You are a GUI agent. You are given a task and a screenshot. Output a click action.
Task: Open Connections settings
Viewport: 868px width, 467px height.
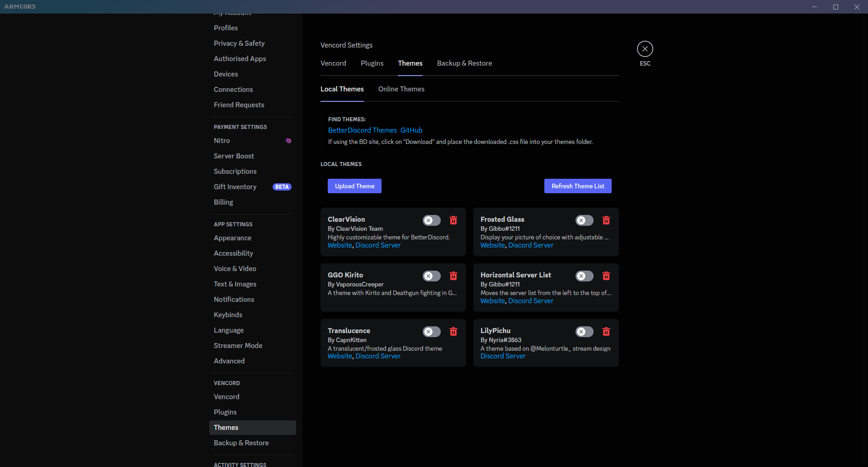tap(253, 90)
